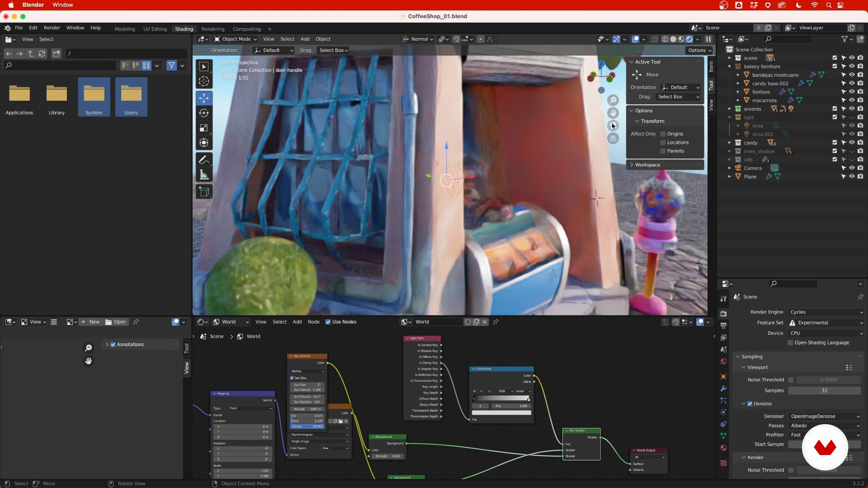Open Denoiser dropdown showing OpenImageDenoise

(x=825, y=417)
